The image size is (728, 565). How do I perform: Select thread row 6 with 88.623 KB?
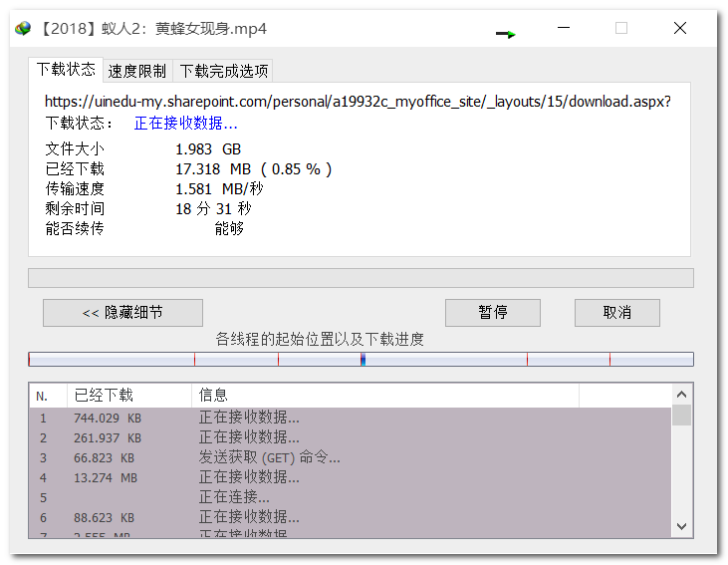coord(351,517)
